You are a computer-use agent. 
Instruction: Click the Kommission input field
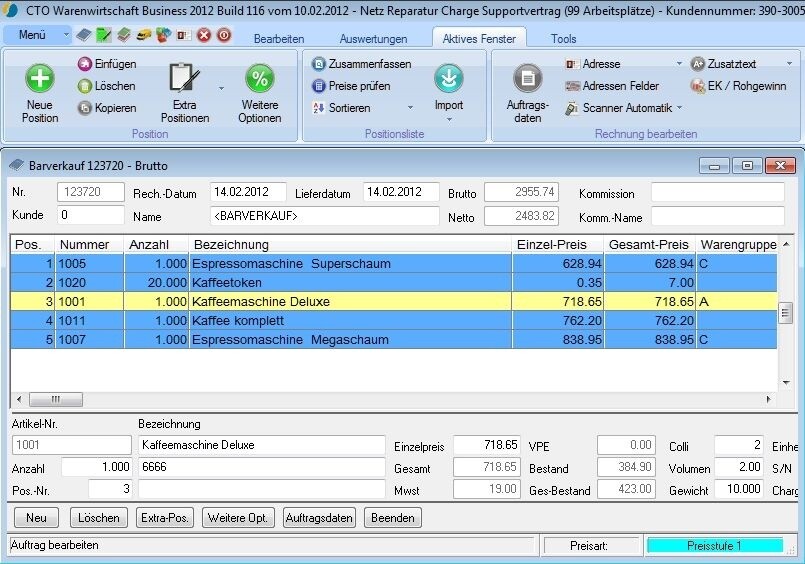pyautogui.click(x=717, y=192)
